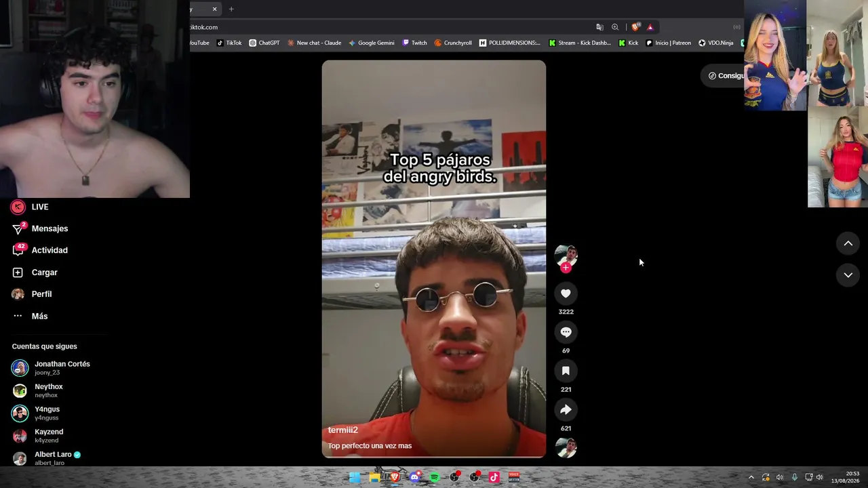The image size is (868, 488).
Task: Open Voicemeeter from the taskbar
Action: click(x=514, y=477)
